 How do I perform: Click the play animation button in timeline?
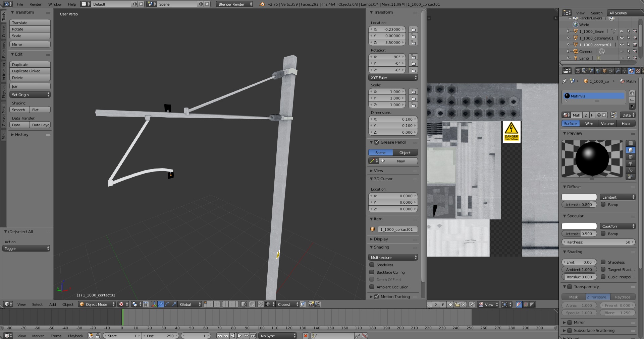click(239, 336)
